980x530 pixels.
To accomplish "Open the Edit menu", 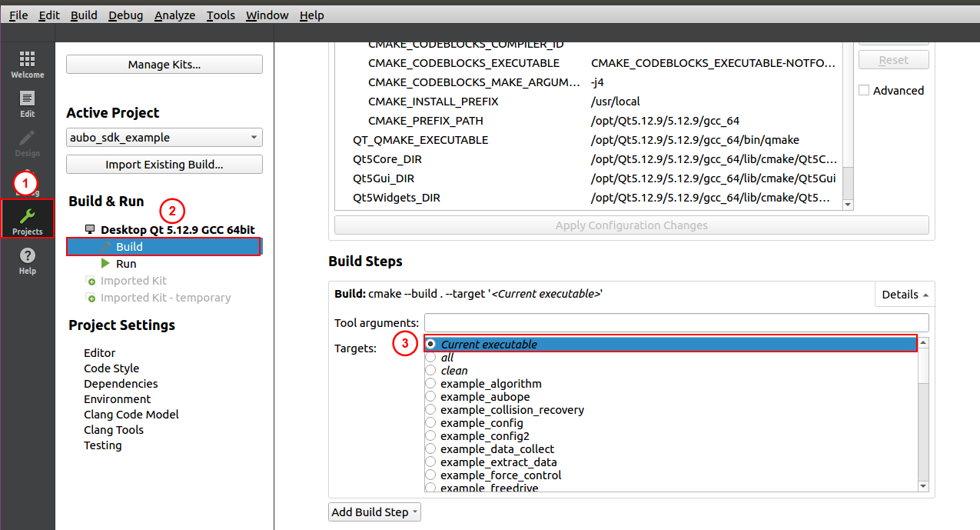I will (49, 15).
